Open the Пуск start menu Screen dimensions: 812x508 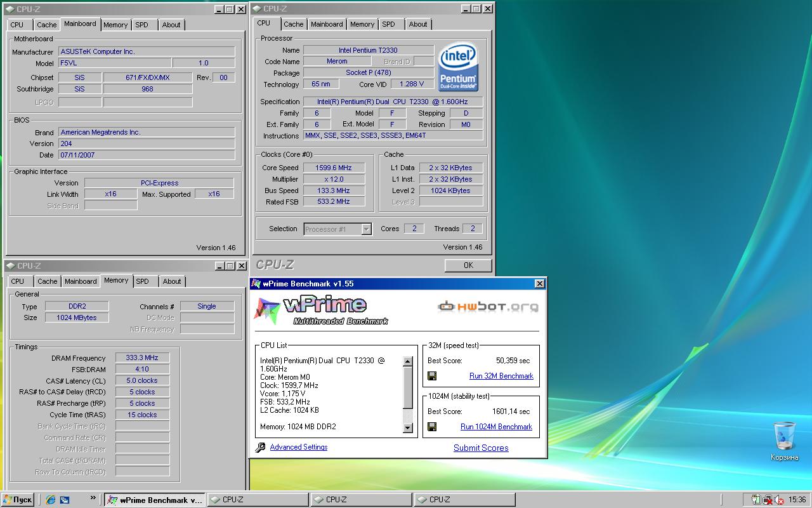[x=17, y=500]
